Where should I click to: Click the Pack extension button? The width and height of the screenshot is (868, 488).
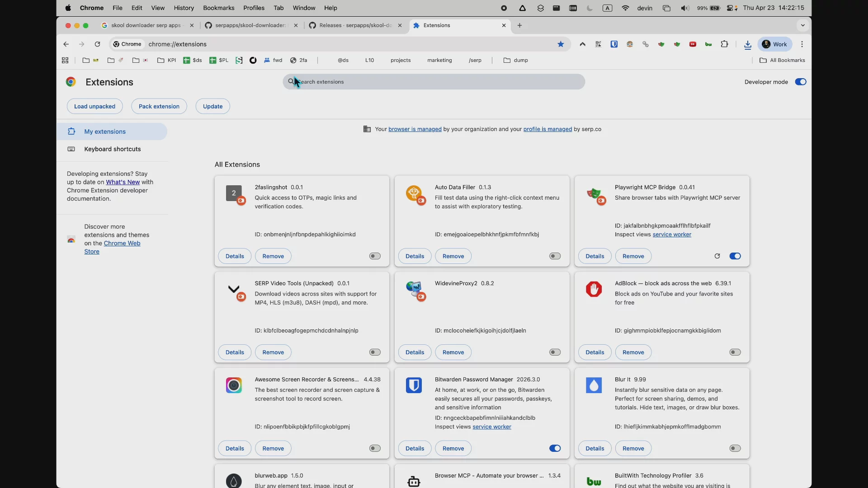(x=159, y=106)
